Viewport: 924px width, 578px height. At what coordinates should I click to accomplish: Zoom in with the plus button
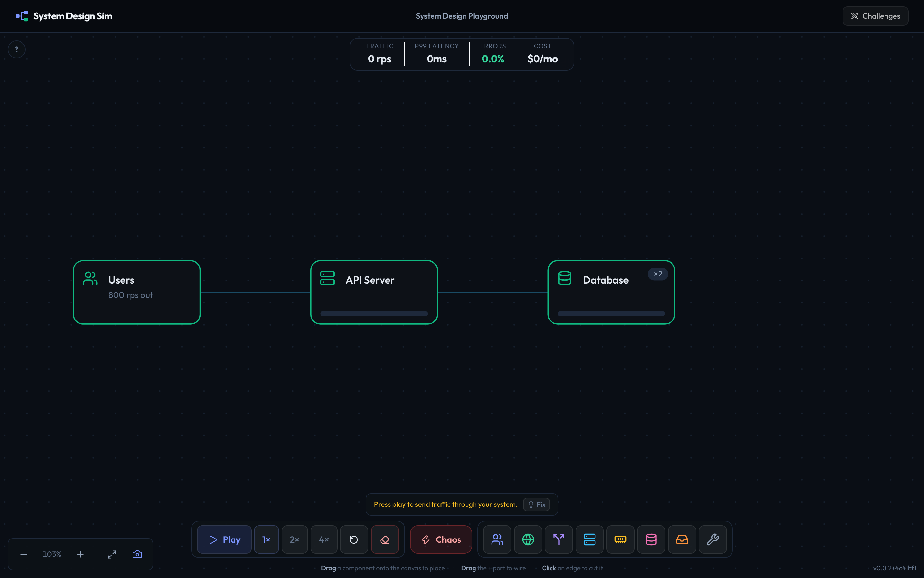coord(80,554)
